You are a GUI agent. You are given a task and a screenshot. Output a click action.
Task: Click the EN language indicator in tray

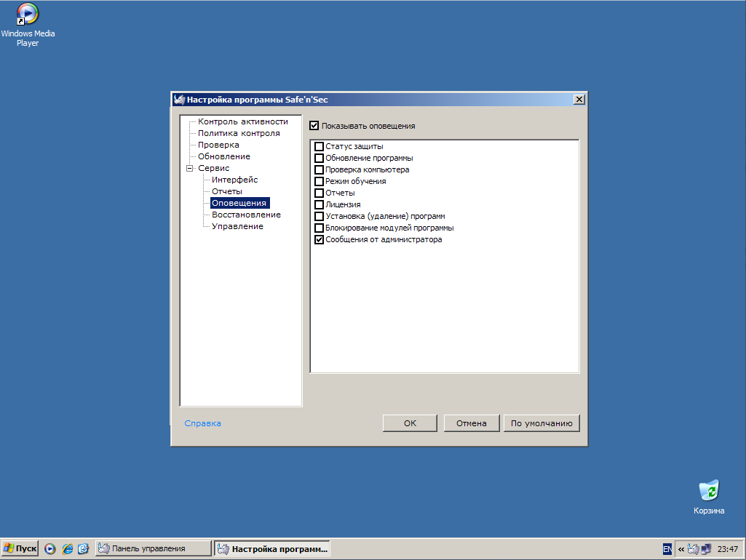coord(667,549)
